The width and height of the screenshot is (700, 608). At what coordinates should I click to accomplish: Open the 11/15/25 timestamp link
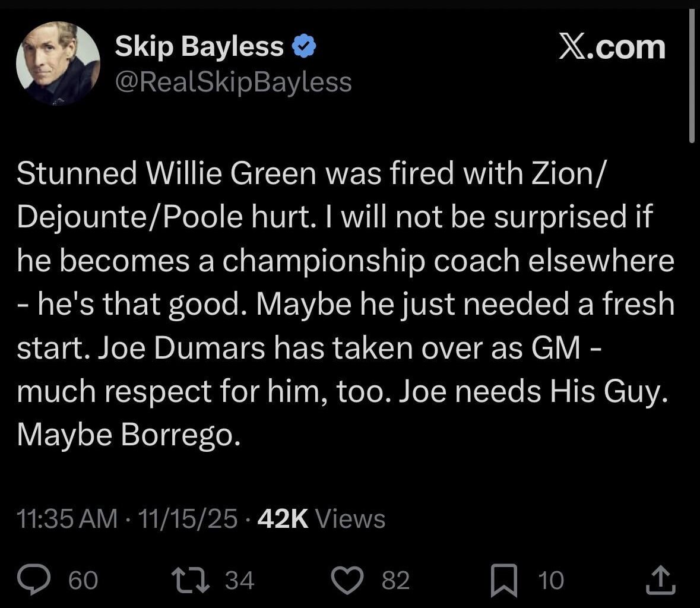tap(188, 518)
